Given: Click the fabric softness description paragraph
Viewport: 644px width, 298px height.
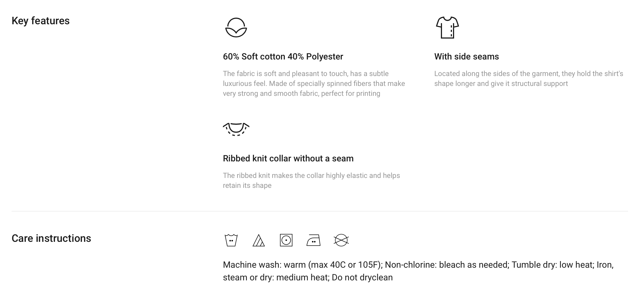Looking at the screenshot, I should click(x=314, y=83).
